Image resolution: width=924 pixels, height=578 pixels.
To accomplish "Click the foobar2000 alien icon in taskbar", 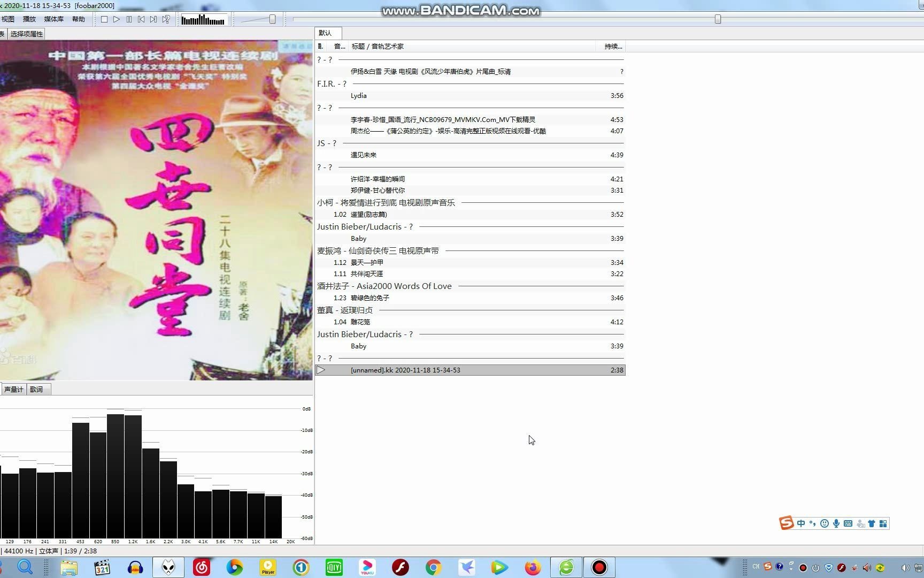I will click(x=168, y=567).
